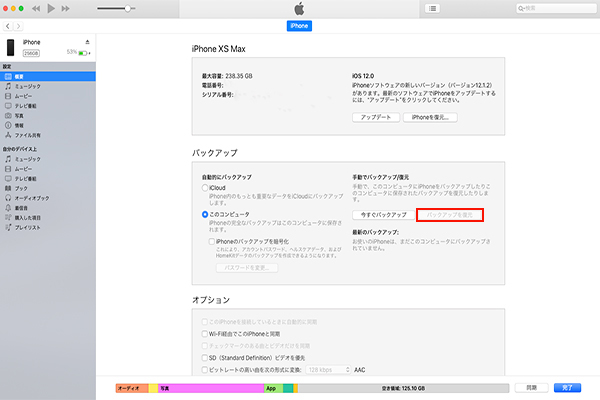
Task: Click the play button in toolbar
Action: tap(51, 8)
